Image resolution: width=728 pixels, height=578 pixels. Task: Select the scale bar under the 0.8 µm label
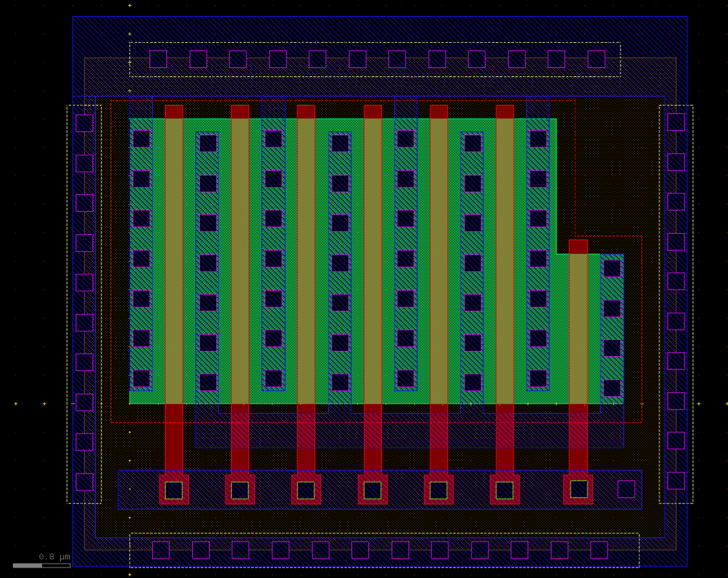[x=42, y=566]
